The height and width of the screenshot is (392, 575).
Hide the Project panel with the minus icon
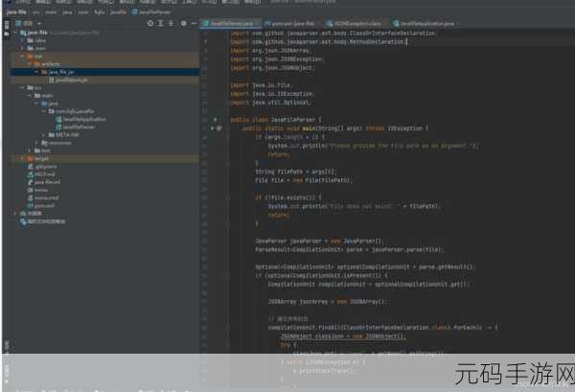(194, 23)
